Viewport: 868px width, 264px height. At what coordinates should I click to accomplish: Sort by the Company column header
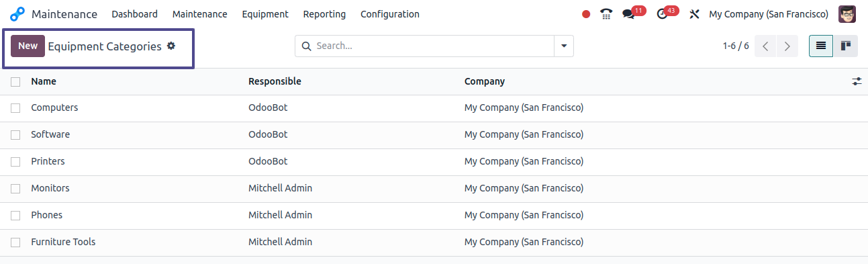coord(485,81)
